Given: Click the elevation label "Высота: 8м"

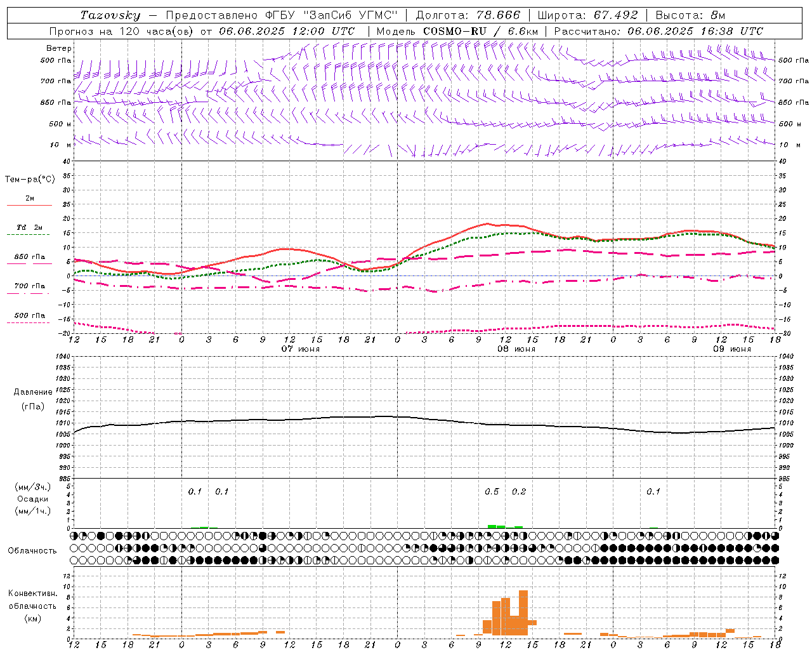Looking at the screenshot, I should 690,15.
